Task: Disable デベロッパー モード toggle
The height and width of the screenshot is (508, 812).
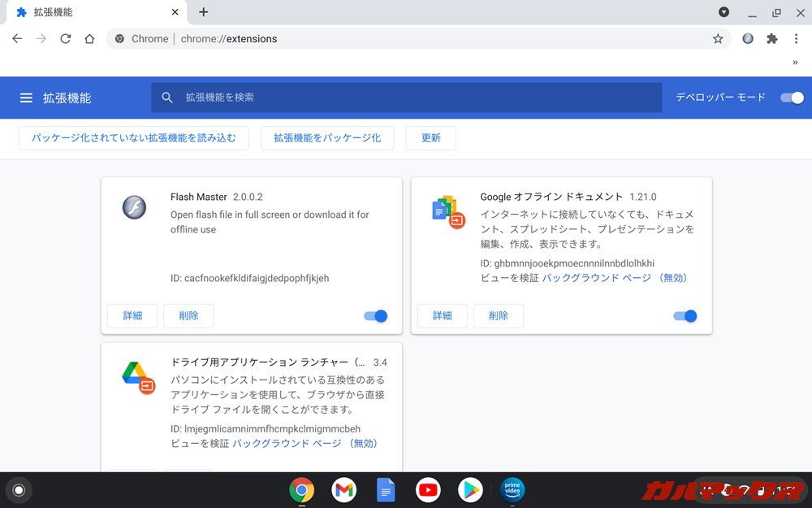Action: click(790, 98)
